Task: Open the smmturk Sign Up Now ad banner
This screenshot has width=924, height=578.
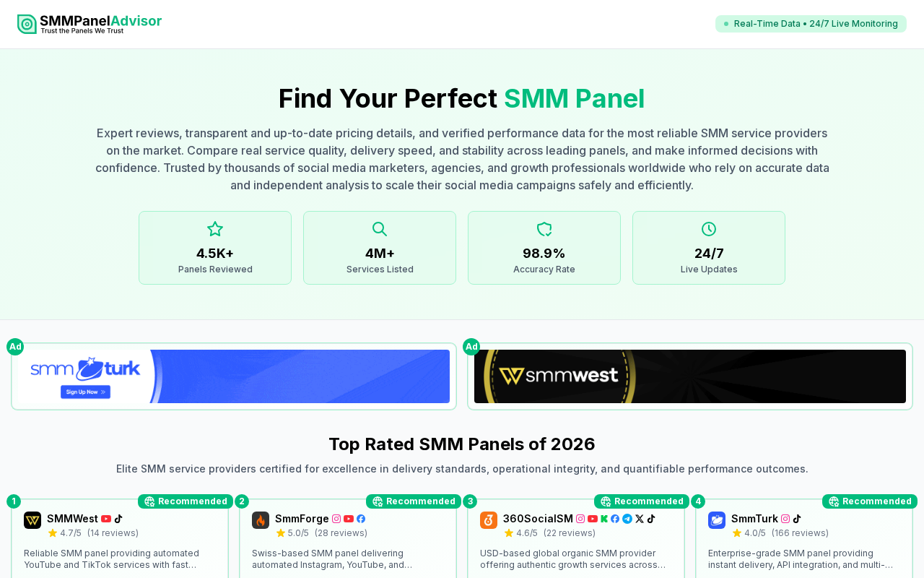Action: pos(234,376)
